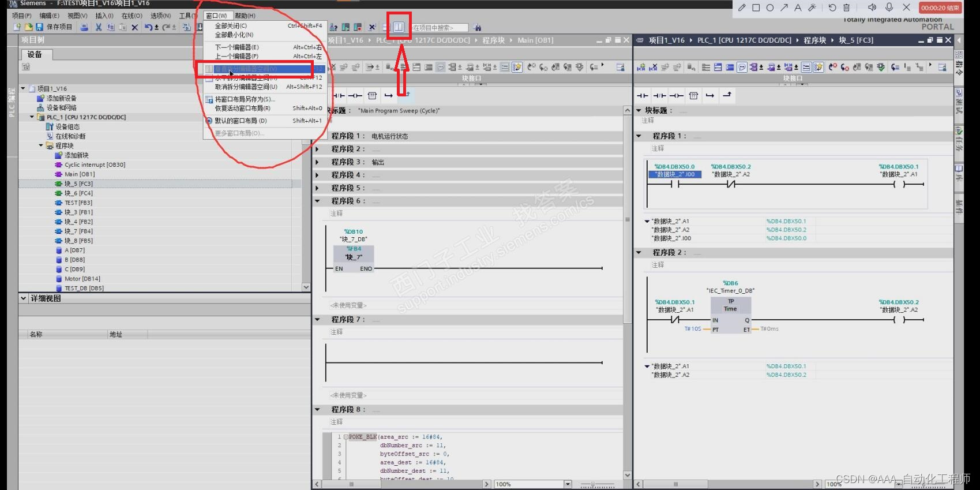Screen dimensions: 980x490
Task: Toggle microphone in recording toolbar
Action: (889, 8)
